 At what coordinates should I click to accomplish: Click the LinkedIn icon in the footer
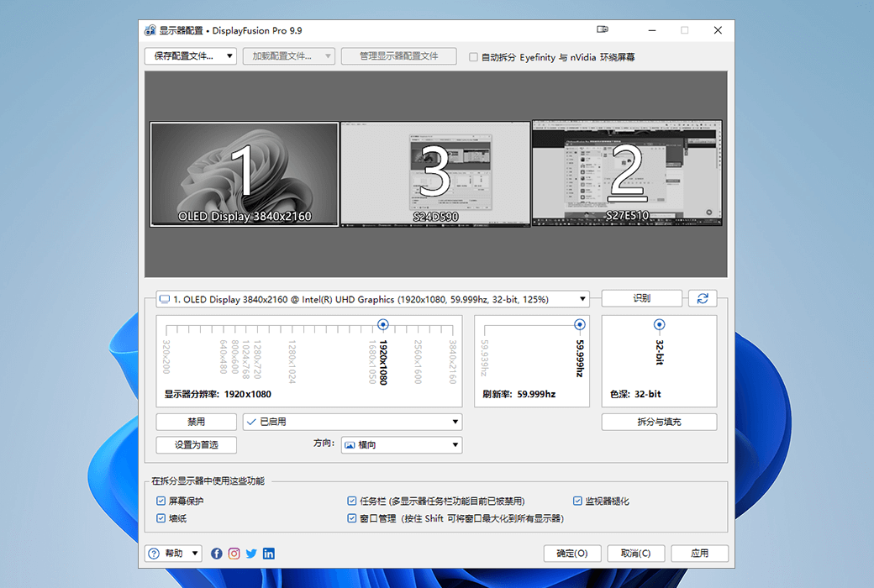269,554
